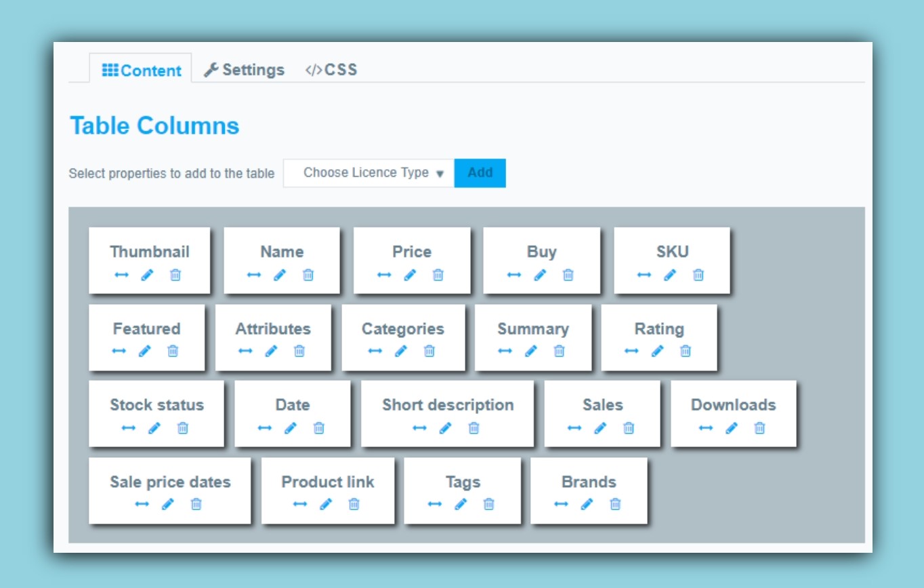Open the Choose Licence Type dropdown
The image size is (924, 588).
[367, 173]
